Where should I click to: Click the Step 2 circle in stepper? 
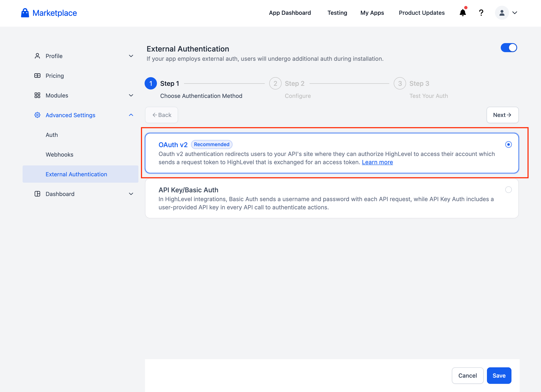tap(275, 83)
